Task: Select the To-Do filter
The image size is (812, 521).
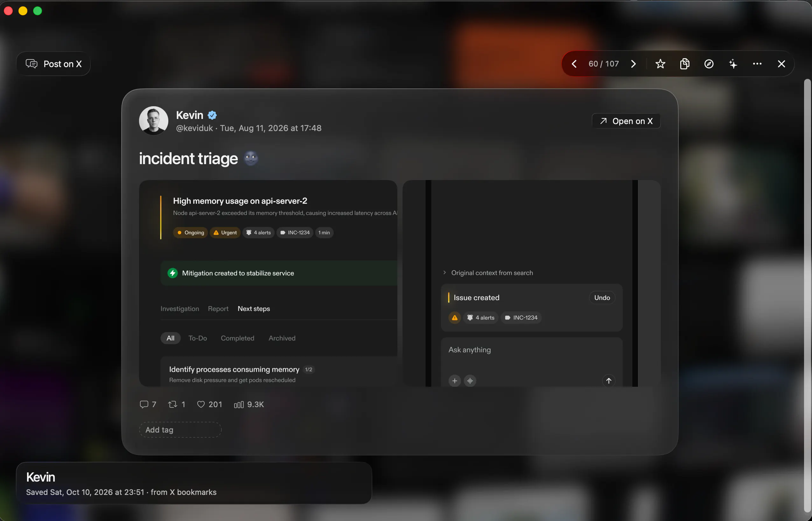Action: tap(198, 338)
